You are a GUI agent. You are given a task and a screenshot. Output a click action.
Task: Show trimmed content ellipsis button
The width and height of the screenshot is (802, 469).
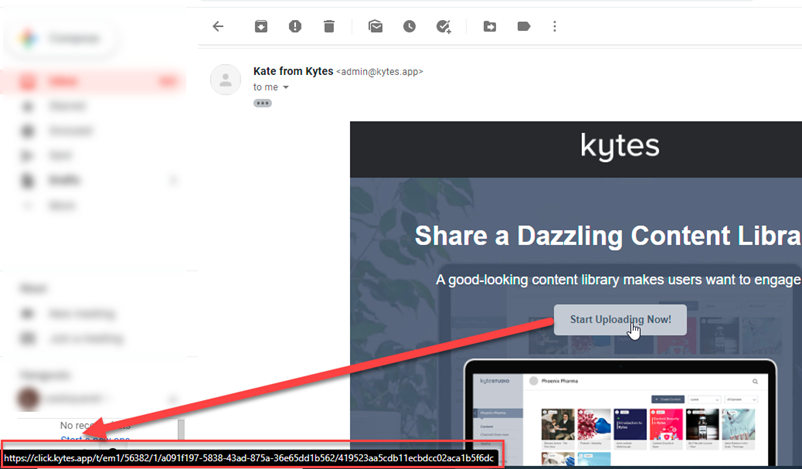tap(262, 103)
